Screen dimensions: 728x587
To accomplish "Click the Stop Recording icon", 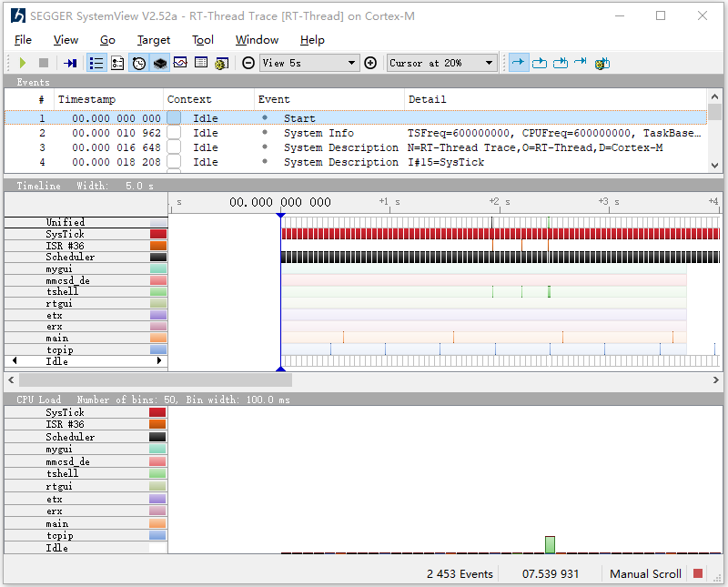I will coord(43,63).
